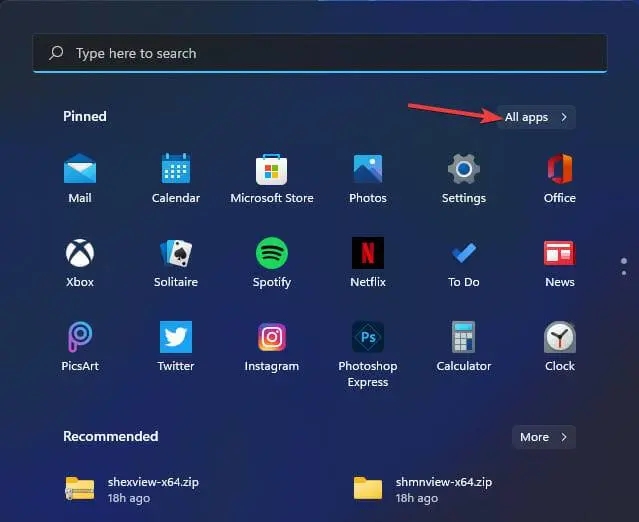Focus the Type here to search field
Image resolution: width=639 pixels, height=522 pixels.
[x=320, y=53]
